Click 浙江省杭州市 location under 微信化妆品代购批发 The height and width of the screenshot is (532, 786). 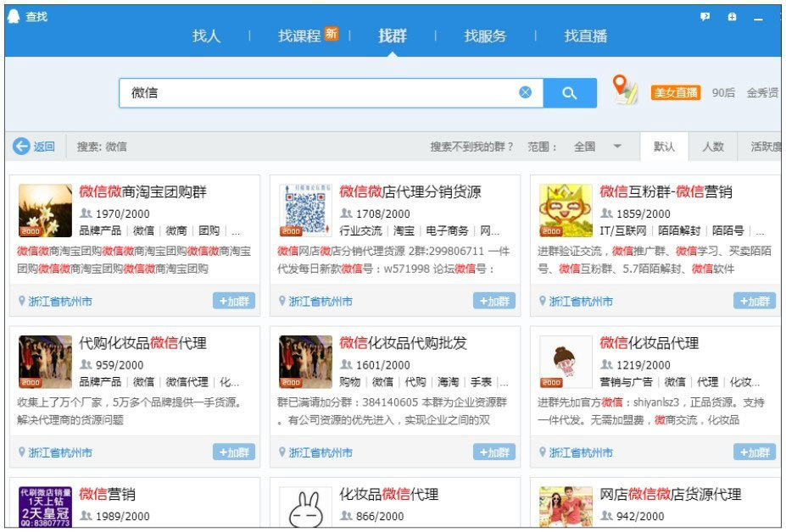320,453
